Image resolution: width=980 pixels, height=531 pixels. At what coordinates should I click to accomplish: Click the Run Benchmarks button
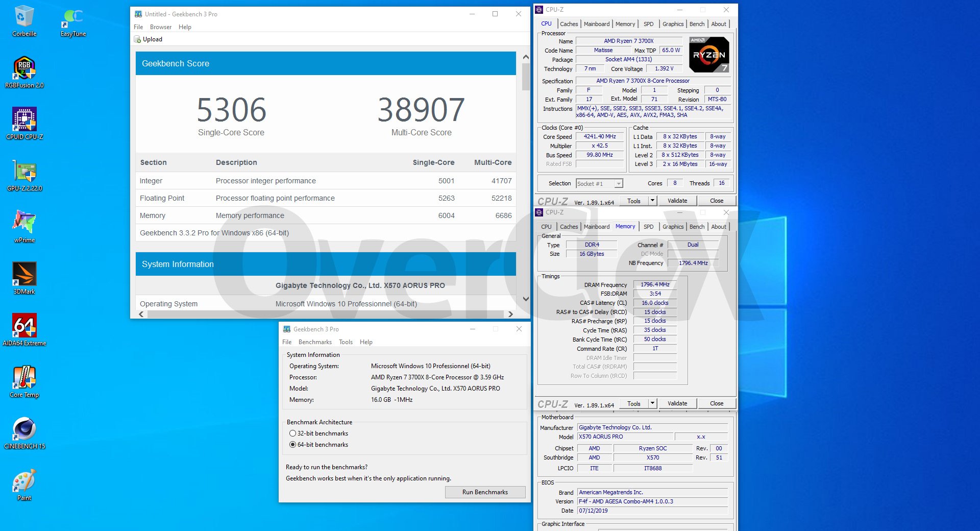coord(485,492)
